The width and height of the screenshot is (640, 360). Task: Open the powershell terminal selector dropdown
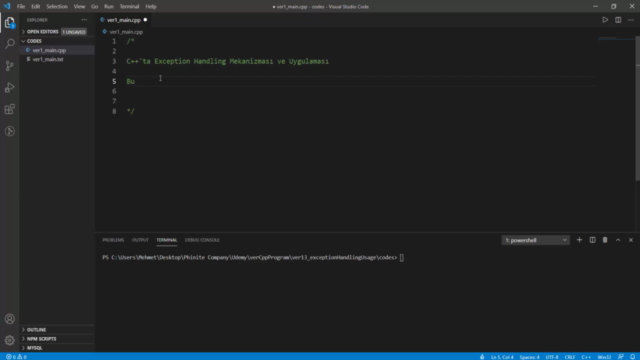536,240
